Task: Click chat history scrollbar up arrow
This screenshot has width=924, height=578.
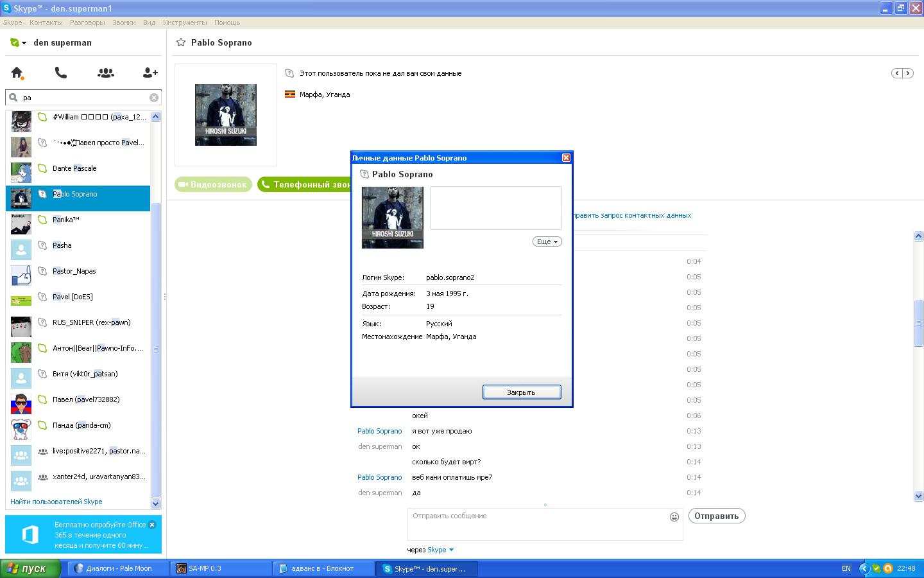Action: click(x=918, y=236)
